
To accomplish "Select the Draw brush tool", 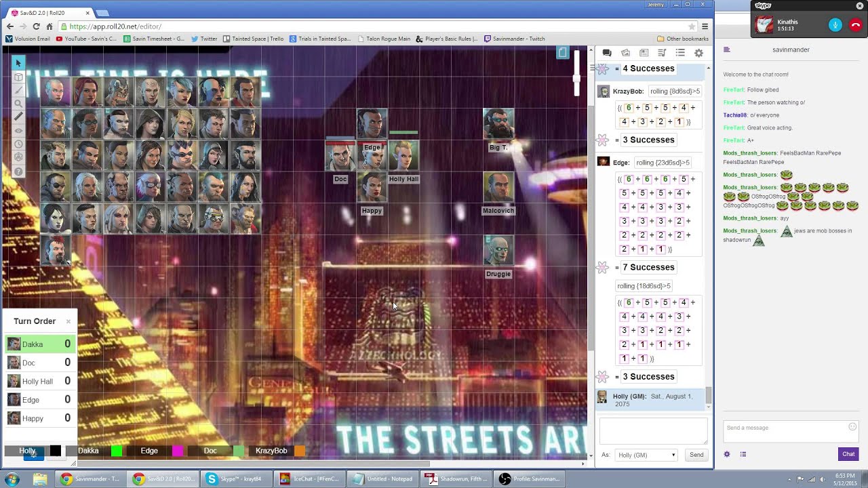I will point(18,90).
